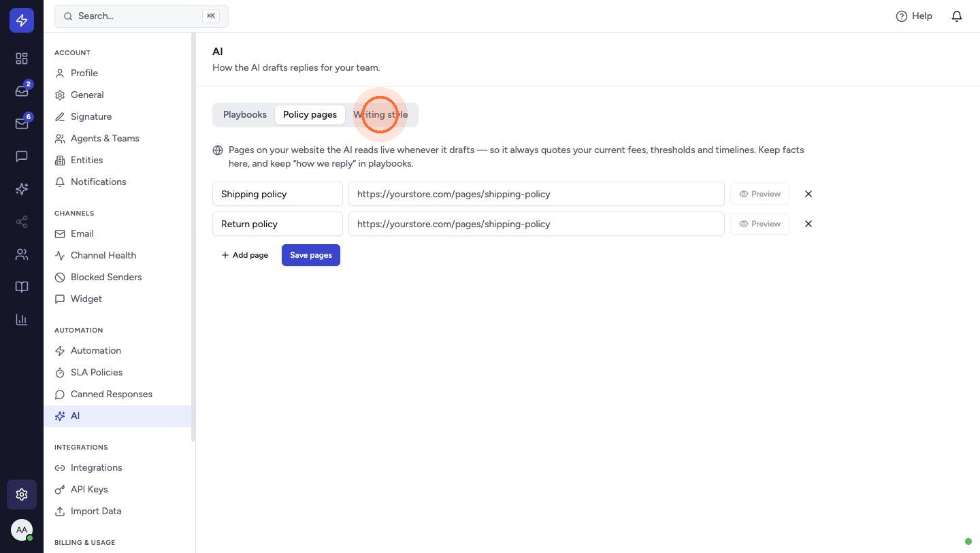
Task: Open SLA Policies settings
Action: pos(118,372)
